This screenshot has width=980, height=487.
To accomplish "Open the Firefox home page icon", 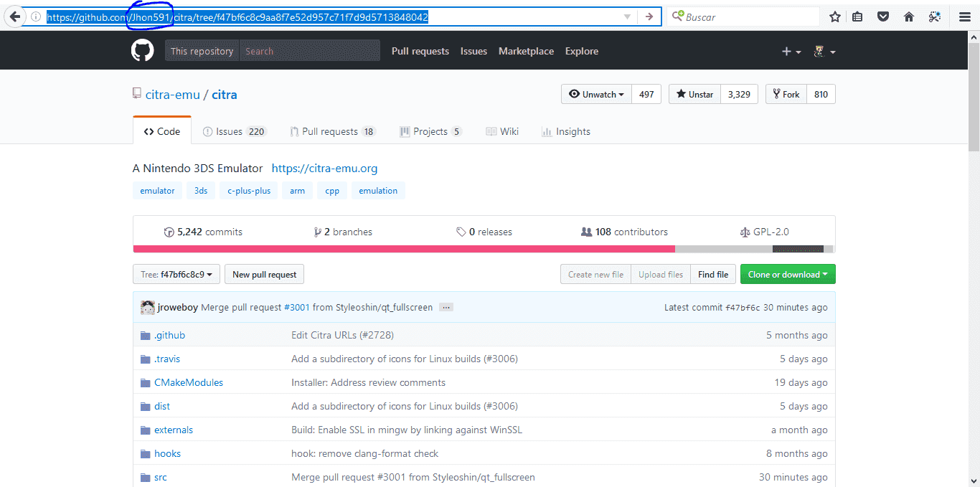I will coord(909,16).
